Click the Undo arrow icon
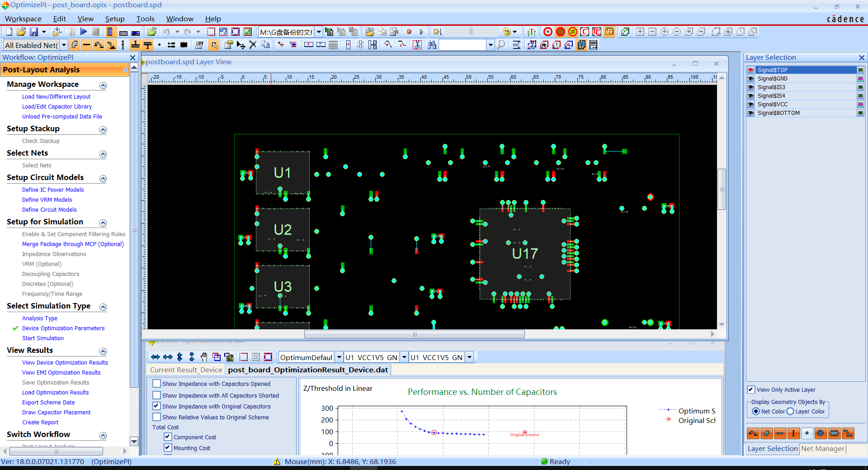The image size is (868, 470). [x=166, y=32]
